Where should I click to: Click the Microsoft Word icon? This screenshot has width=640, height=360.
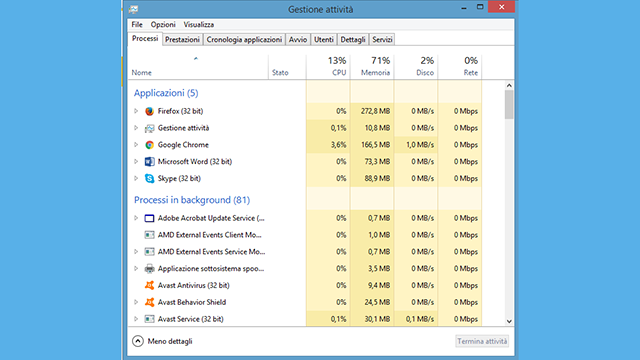149,162
